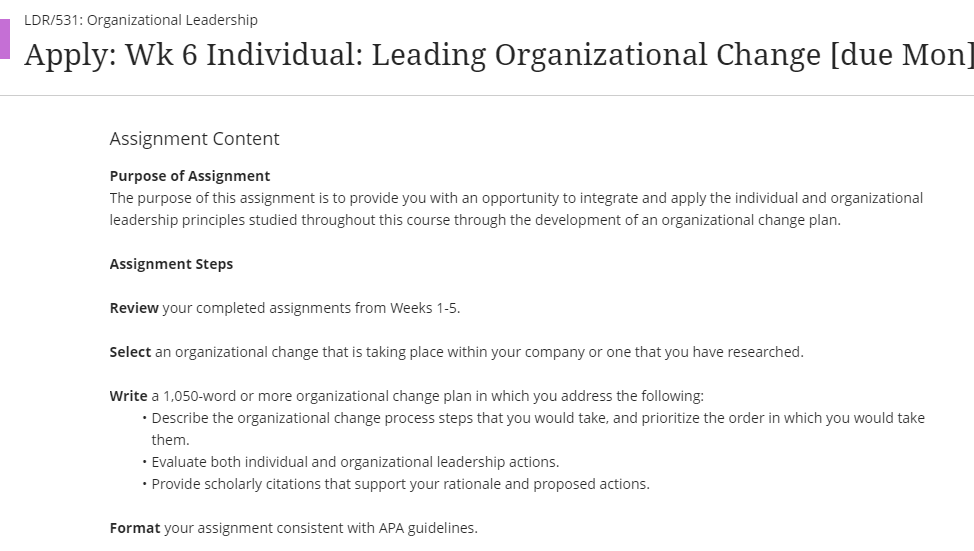974x551 pixels.
Task: Click the Wk 6 Leading Organizational Change title
Action: (499, 55)
